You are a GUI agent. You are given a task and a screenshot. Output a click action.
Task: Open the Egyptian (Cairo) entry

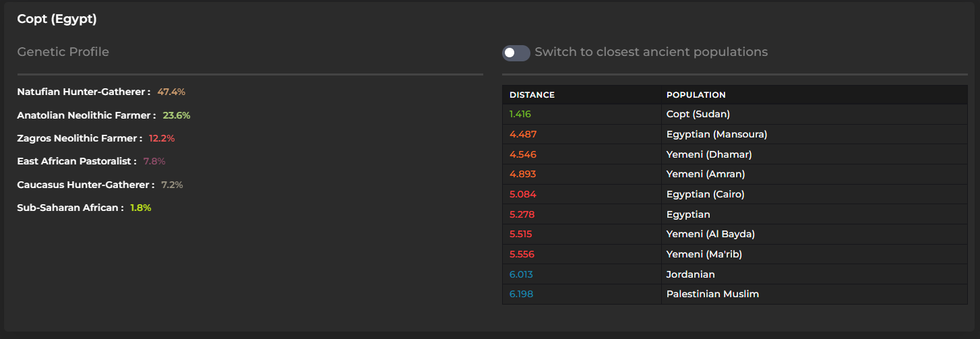(x=705, y=195)
